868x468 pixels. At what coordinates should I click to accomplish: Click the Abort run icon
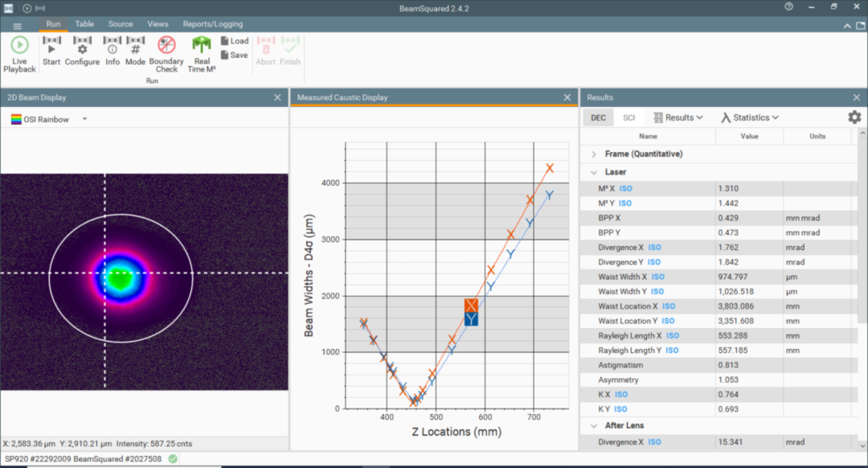[x=266, y=51]
